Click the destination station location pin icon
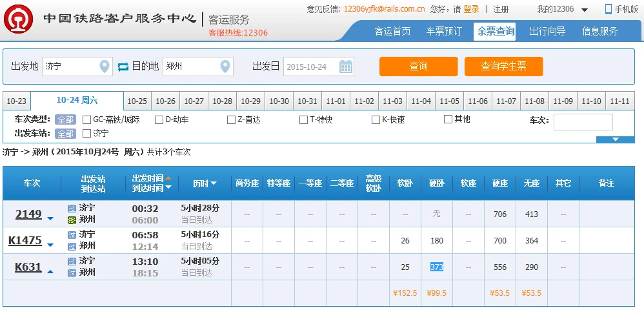 pyautogui.click(x=225, y=66)
